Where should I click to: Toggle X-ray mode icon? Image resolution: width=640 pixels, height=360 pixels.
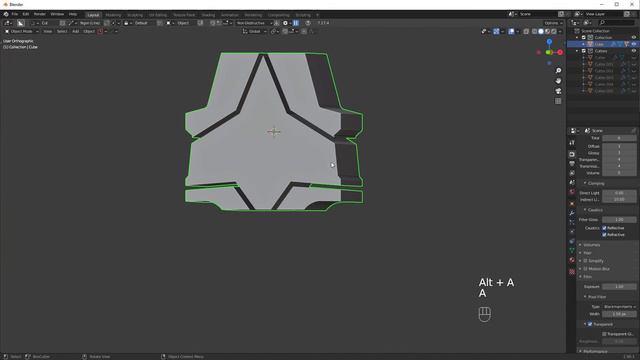pos(526,31)
